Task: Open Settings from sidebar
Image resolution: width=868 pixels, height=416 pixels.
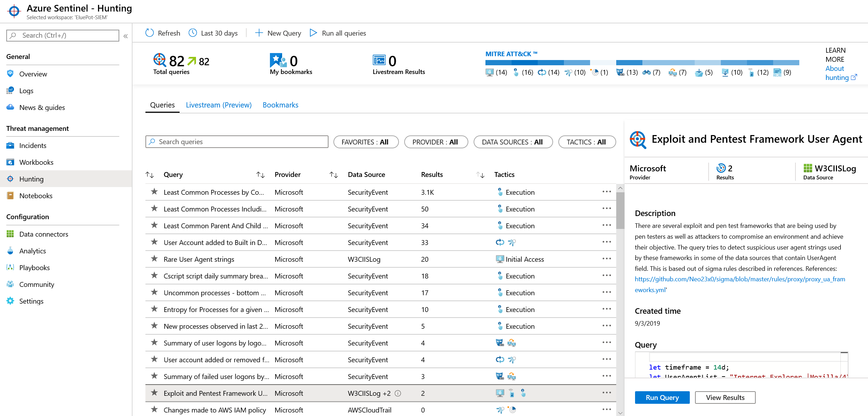Action: tap(31, 301)
